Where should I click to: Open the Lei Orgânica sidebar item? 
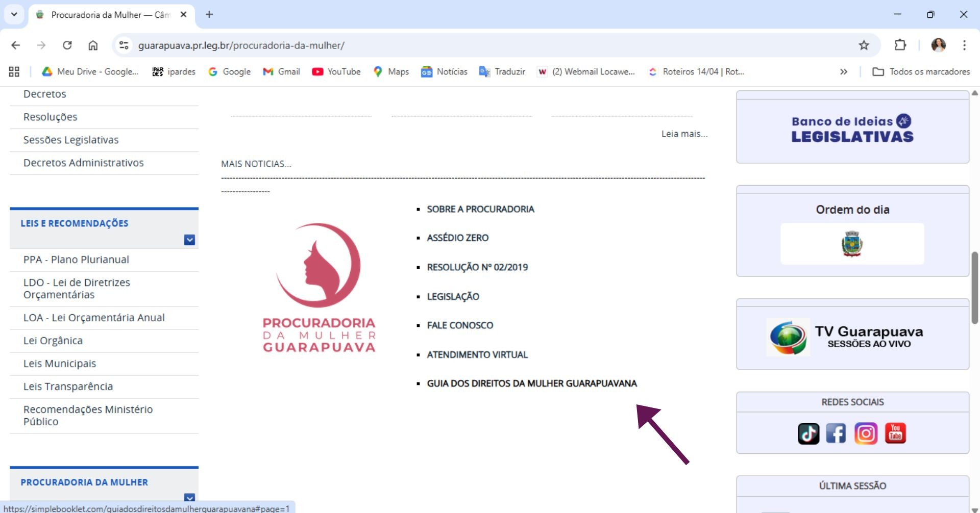tap(53, 341)
